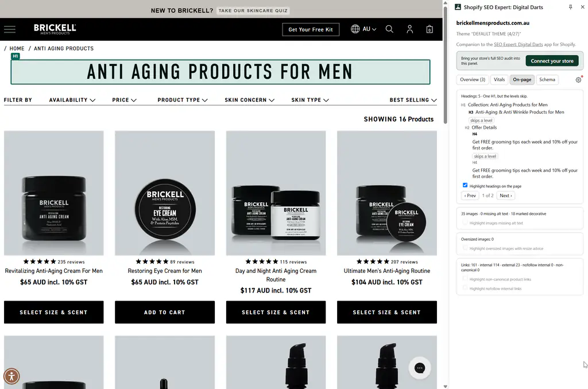Check Highlight nofollow internal links
Viewport: 588px width, 389px height.
(465, 288)
